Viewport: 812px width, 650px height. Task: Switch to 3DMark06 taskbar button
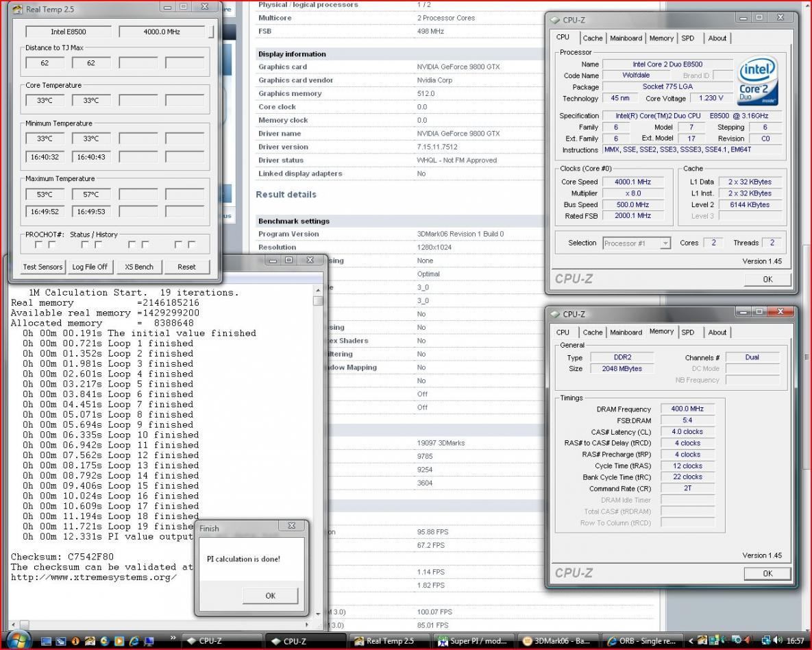click(x=558, y=641)
